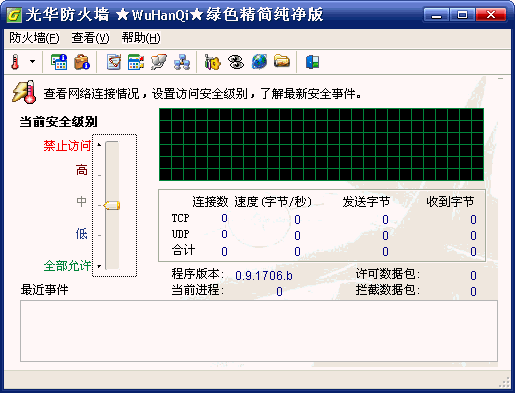
Task: Click inside the 最近事件 list box
Action: (x=259, y=331)
